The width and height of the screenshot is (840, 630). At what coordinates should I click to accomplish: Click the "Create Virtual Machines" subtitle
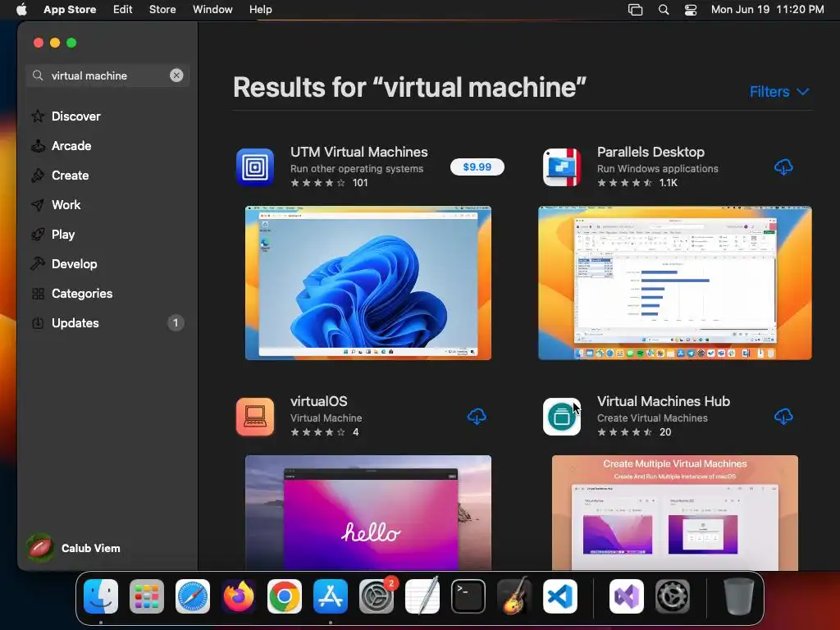point(652,418)
